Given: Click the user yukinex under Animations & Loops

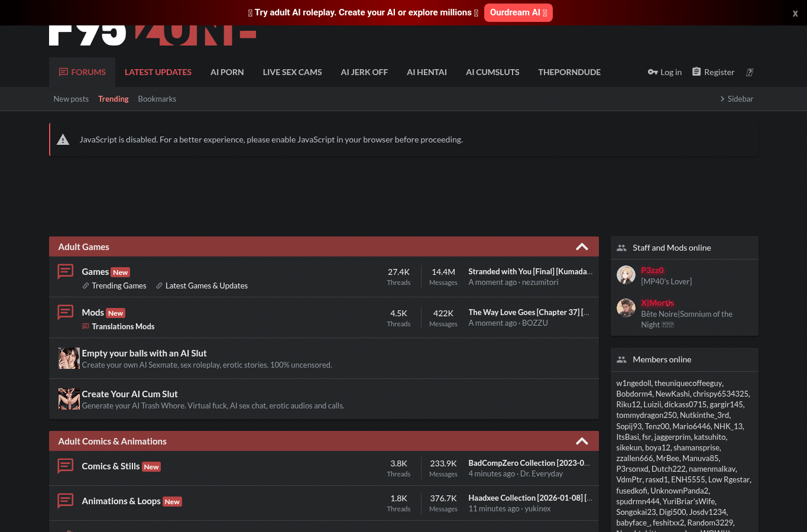Looking at the screenshot, I should pyautogui.click(x=537, y=508).
